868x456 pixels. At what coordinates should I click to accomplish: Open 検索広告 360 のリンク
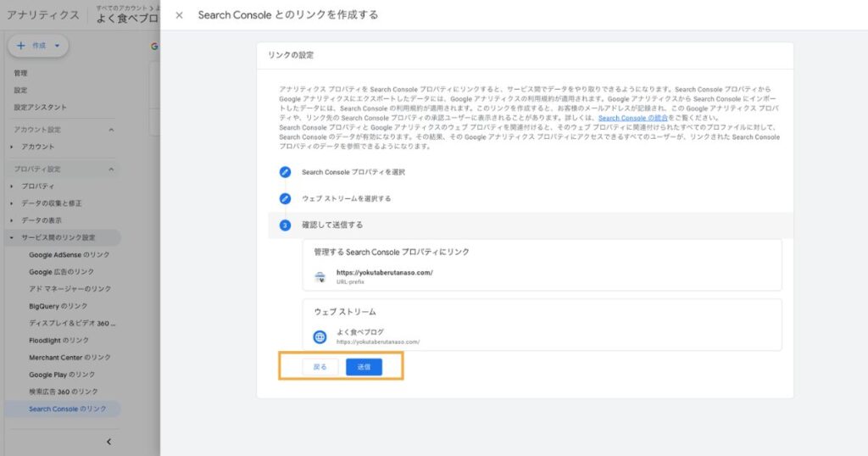point(63,392)
